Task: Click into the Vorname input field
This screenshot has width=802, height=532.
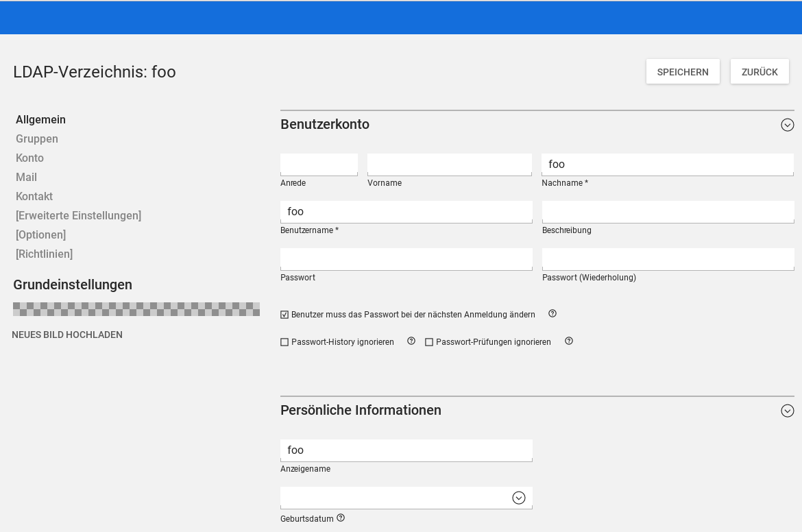Action: [449, 165]
